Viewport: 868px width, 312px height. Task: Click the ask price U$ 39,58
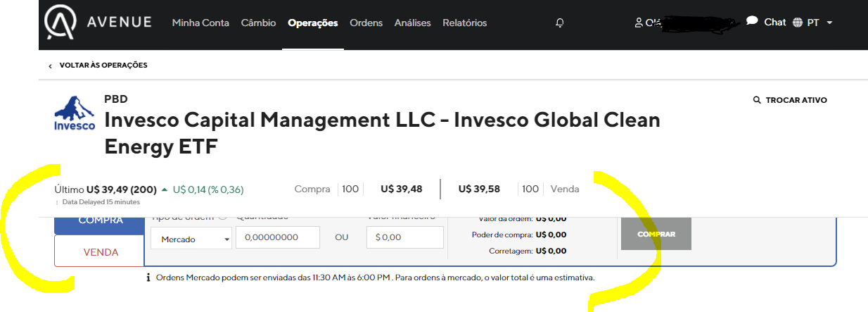[479, 189]
